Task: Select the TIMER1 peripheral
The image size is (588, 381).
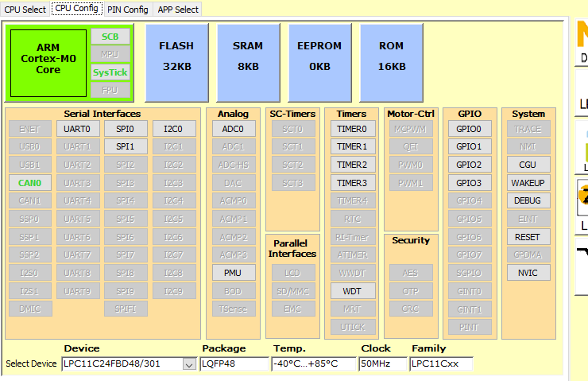Action: pyautogui.click(x=353, y=146)
